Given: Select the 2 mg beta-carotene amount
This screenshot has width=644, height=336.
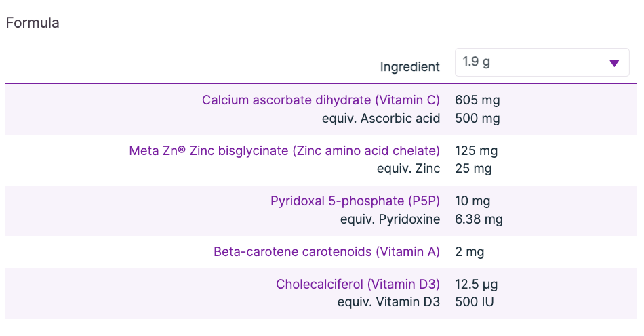Looking at the screenshot, I should [x=469, y=252].
